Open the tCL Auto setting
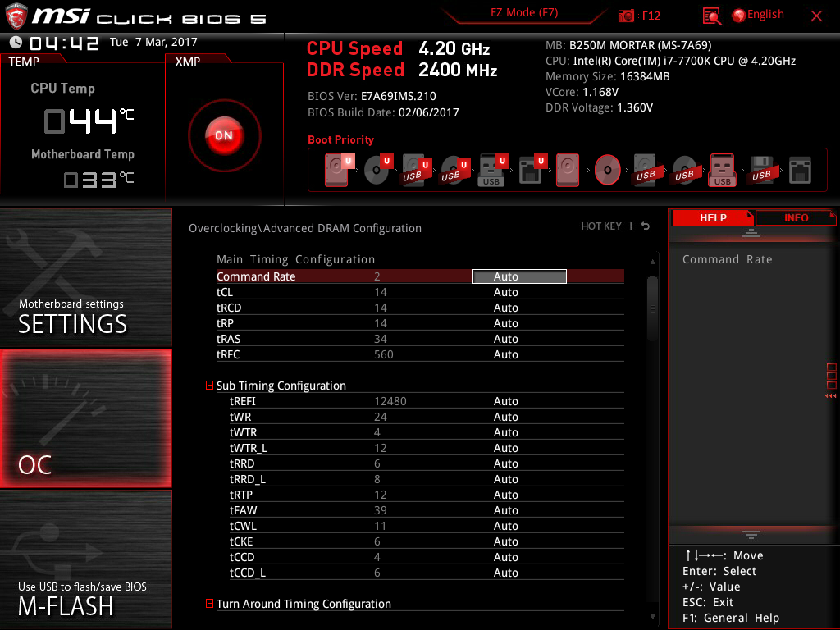Viewport: 840px width, 630px height. [506, 292]
